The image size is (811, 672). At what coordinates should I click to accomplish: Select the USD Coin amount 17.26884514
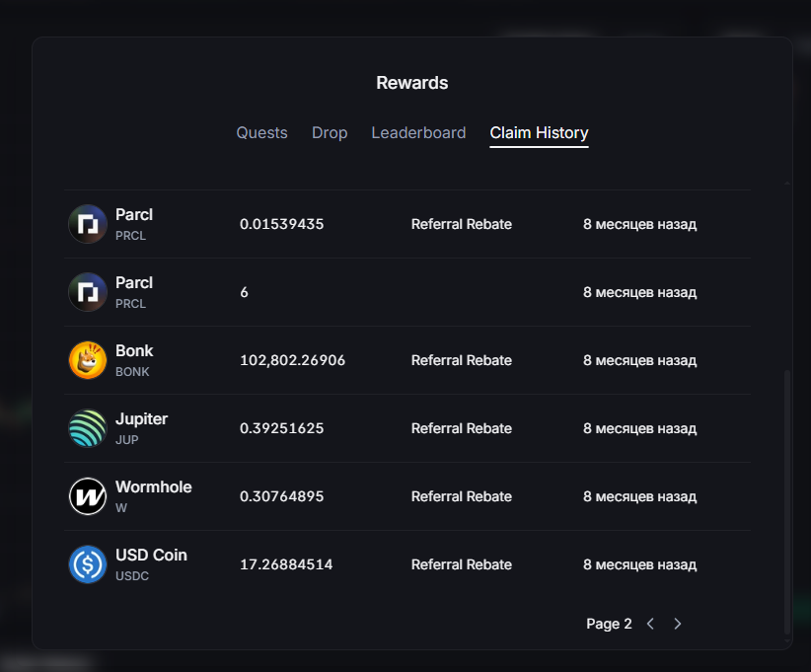click(286, 564)
